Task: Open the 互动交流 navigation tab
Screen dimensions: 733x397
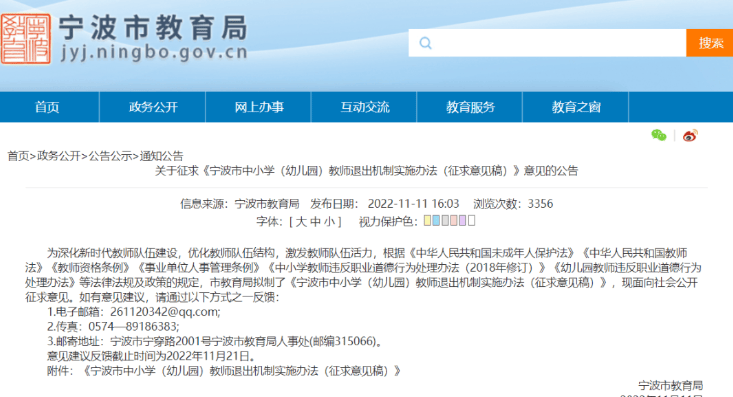Action: tap(364, 107)
